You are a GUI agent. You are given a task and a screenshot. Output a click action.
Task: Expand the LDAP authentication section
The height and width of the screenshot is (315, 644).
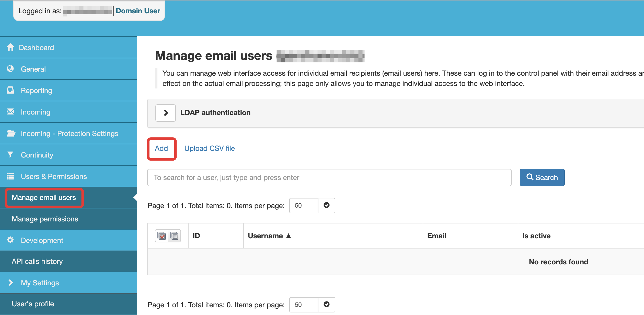pyautogui.click(x=166, y=113)
